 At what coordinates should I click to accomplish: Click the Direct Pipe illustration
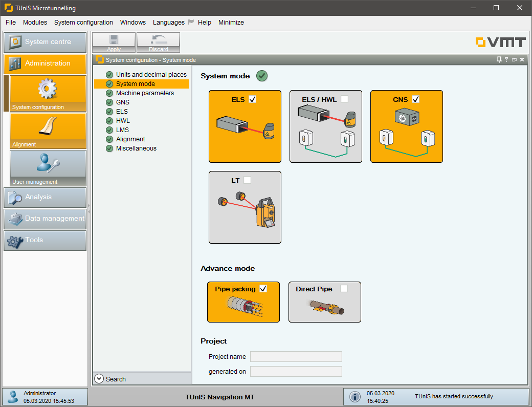[327, 307]
